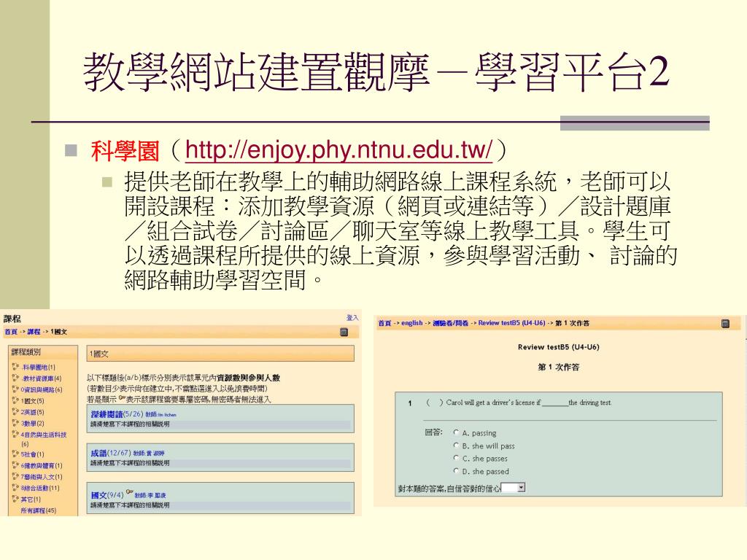Viewport: 747px width, 560px height.
Task: Click category icon beside 6健教與體育(1)
Action: click(15, 465)
